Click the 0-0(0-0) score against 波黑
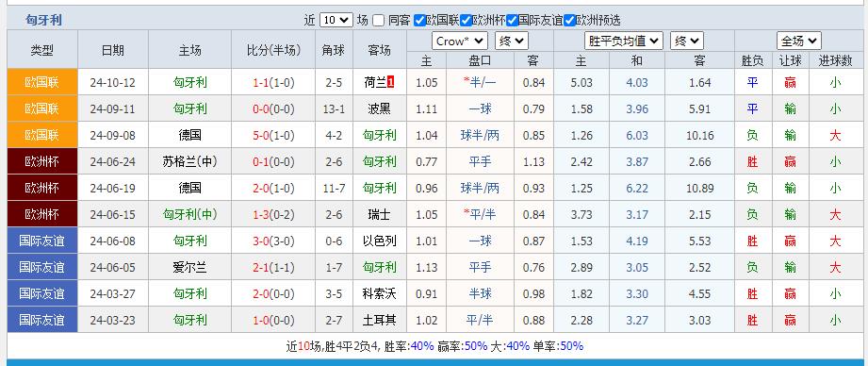The image size is (868, 366). click(x=273, y=109)
